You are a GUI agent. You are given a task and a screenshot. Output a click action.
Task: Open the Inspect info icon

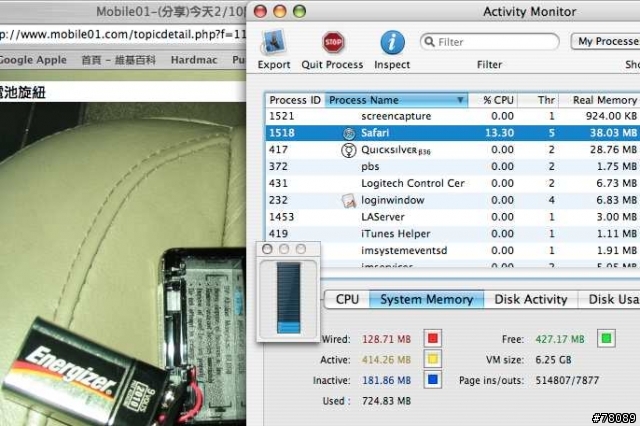[392, 42]
